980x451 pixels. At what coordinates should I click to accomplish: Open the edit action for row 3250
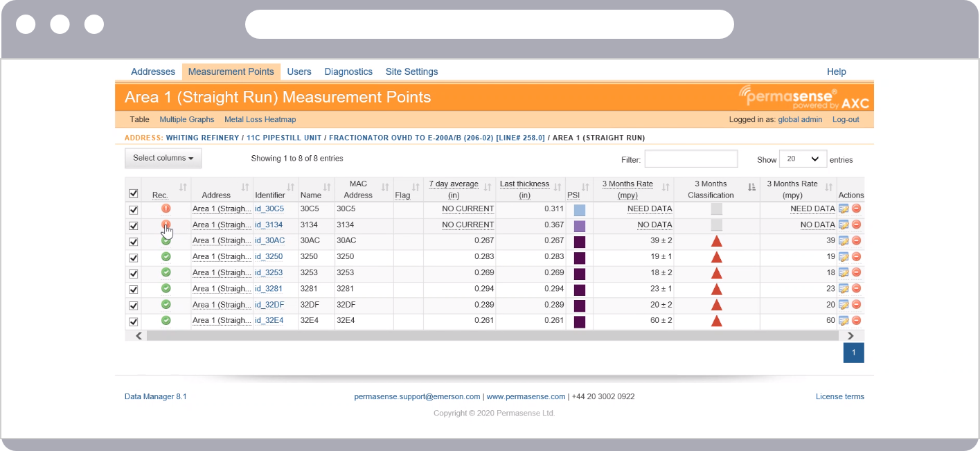pos(844,256)
